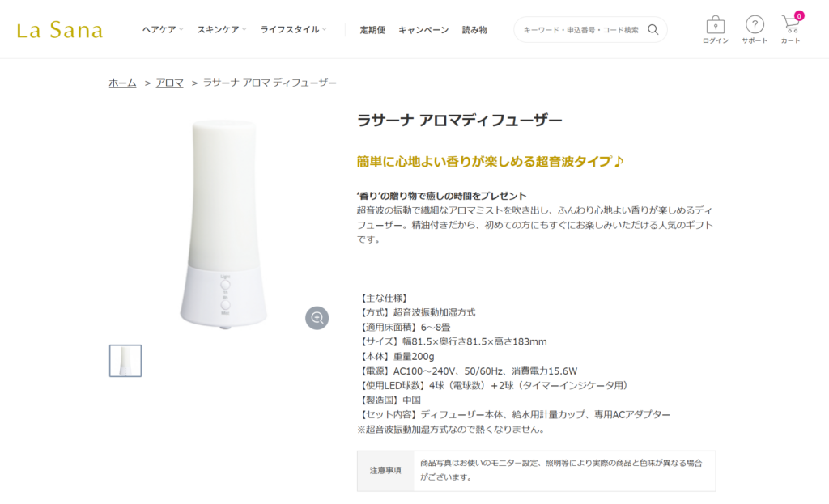The image size is (829, 504).
Task: Open the 読み物 menu item
Action: coord(474,30)
